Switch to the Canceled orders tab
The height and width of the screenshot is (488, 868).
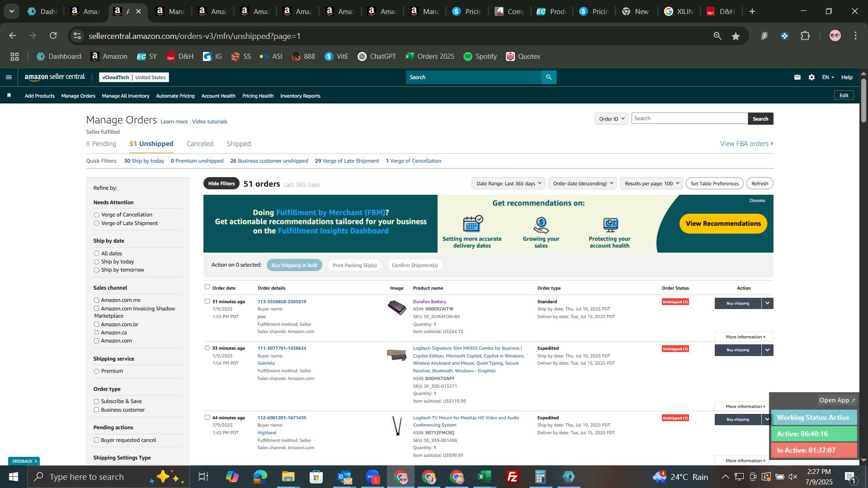click(x=200, y=144)
